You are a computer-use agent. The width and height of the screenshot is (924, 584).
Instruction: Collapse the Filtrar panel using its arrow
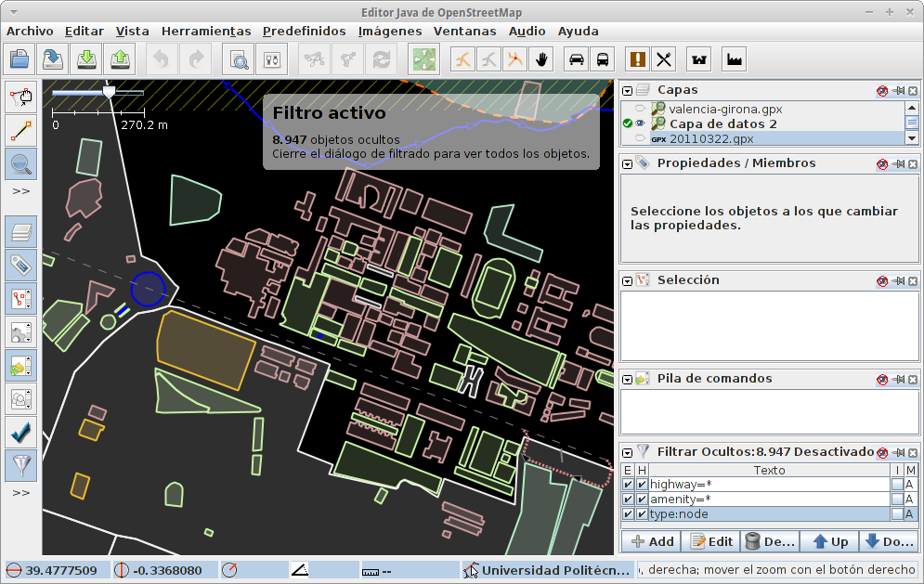tap(628, 452)
